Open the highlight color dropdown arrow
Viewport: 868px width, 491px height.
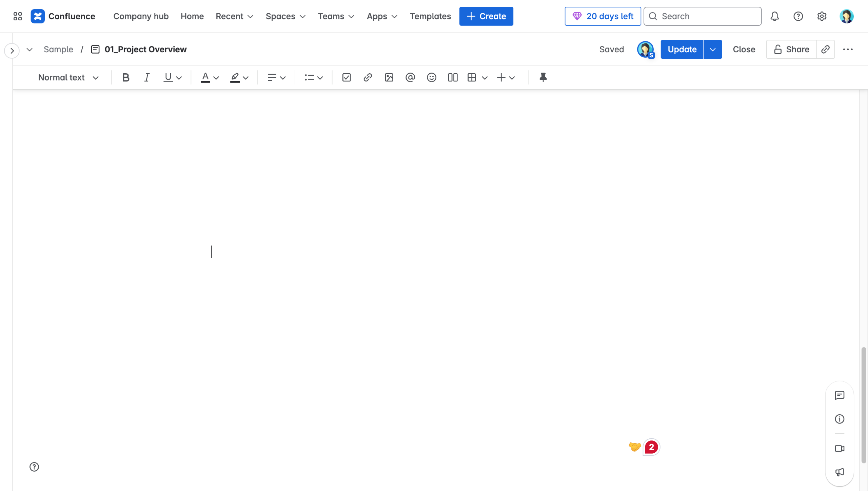[x=246, y=78]
